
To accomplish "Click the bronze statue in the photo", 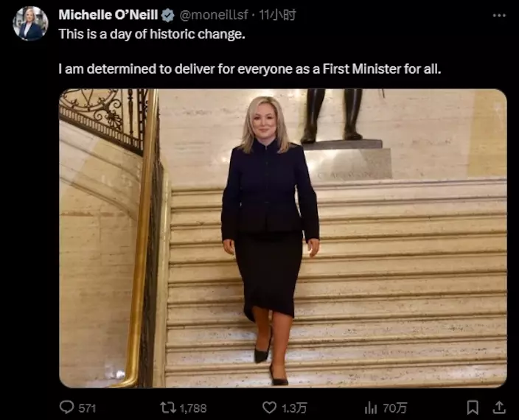I will 331,114.
